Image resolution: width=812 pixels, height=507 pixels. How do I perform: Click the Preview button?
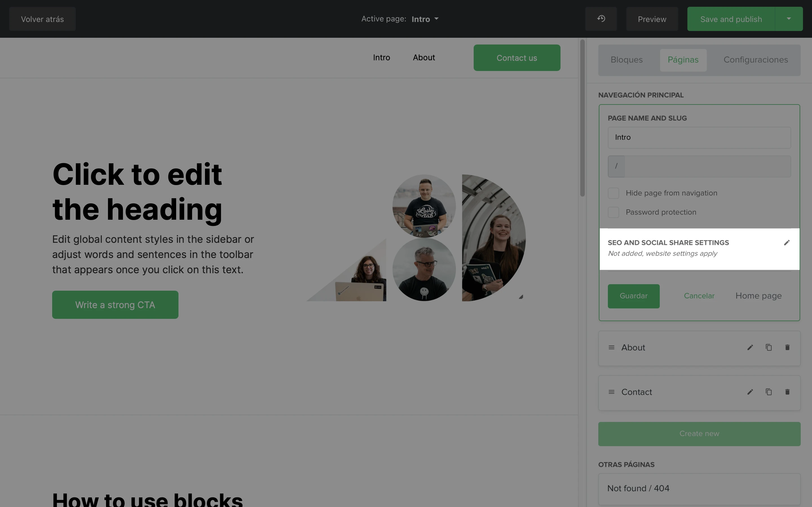tap(652, 19)
